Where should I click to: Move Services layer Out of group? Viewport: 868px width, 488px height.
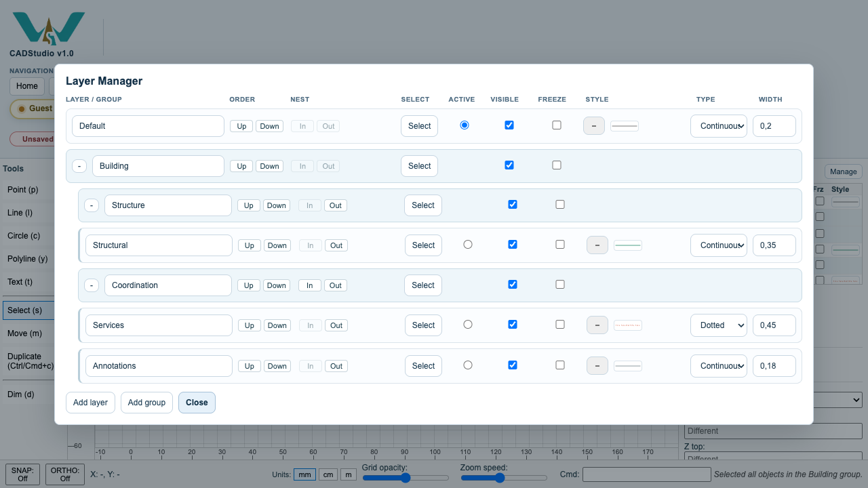336,325
